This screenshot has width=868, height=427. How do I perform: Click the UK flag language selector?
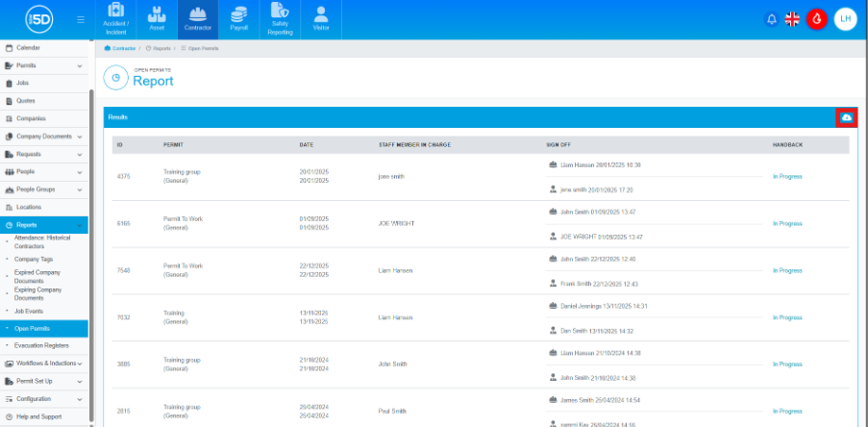coord(793,19)
